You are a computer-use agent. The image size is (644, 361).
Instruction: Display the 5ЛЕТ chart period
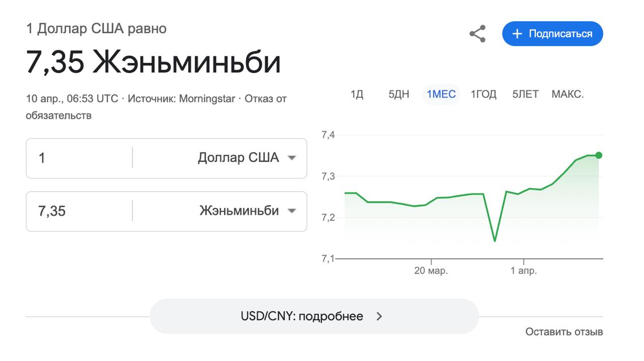pyautogui.click(x=525, y=94)
